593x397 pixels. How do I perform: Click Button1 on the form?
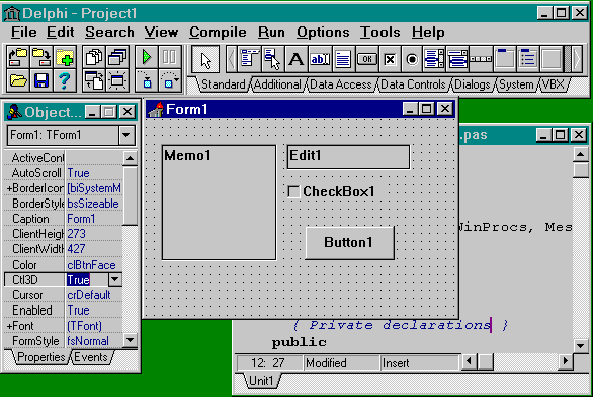350,243
